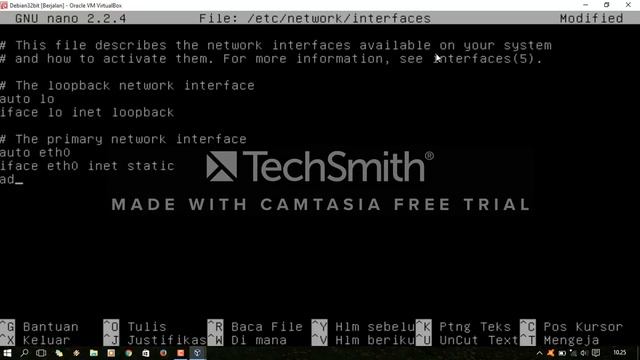Click '# The loopback network interface' comment
The width and height of the screenshot is (640, 360).
pyautogui.click(x=127, y=85)
